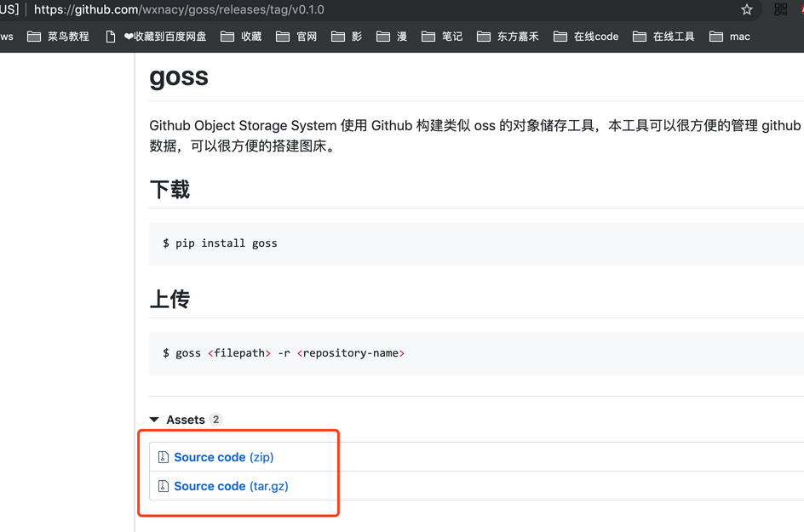Click the zip file icon beside Source code (zip)
804x532 pixels.
coord(163,457)
